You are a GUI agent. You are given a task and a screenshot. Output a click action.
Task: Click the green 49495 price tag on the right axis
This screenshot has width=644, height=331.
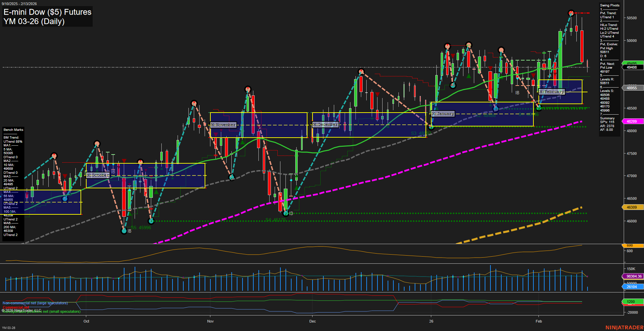[x=632, y=63]
